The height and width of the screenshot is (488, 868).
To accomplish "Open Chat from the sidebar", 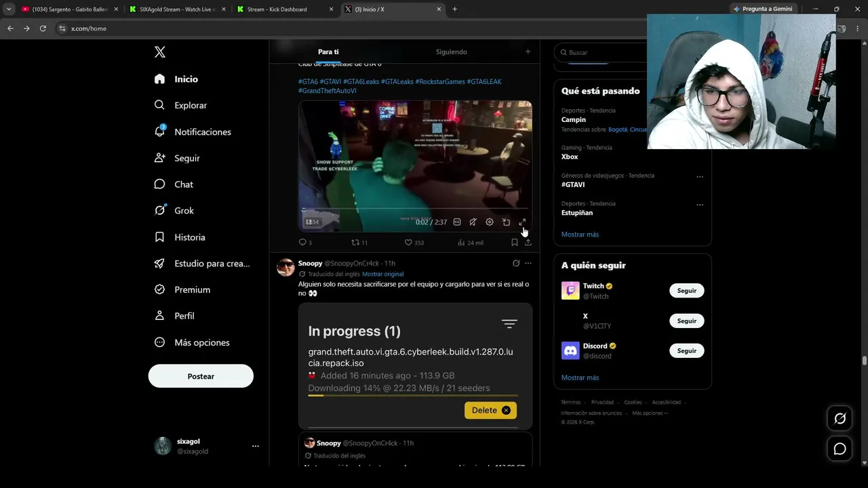I will (x=174, y=184).
